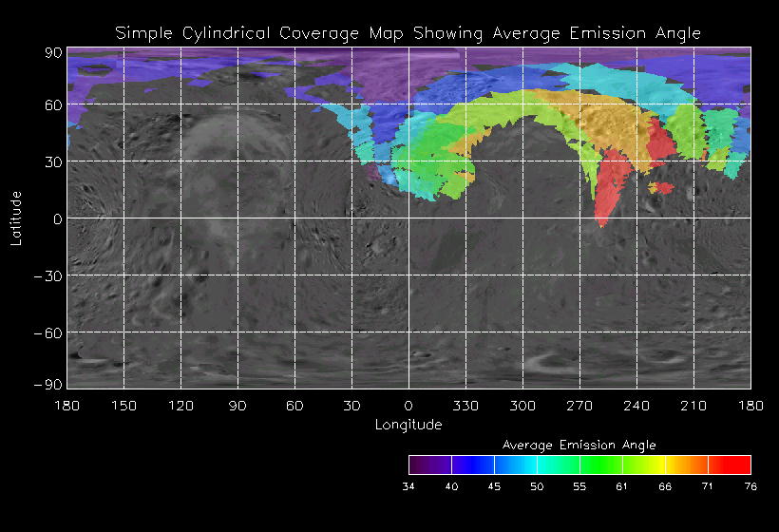Click the 55 value label under color bar
Image resolution: width=779 pixels, height=532 pixels.
tap(579, 486)
